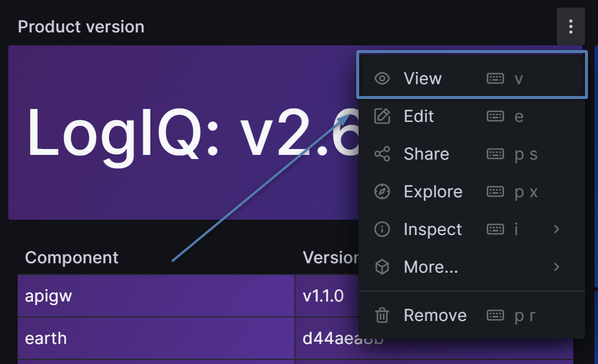Click the v1.1.0 version cell
The width and height of the screenshot is (598, 364).
pos(323,296)
